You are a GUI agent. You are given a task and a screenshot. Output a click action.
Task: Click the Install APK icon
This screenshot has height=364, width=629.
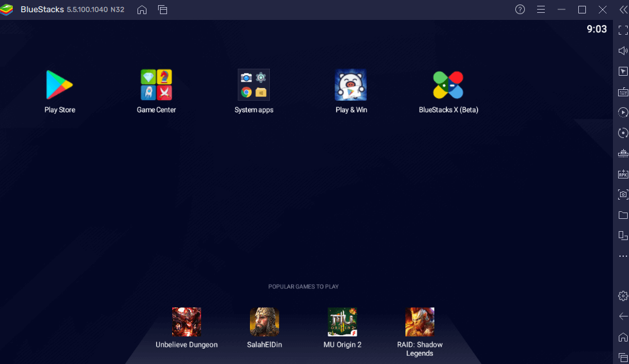[x=623, y=174]
